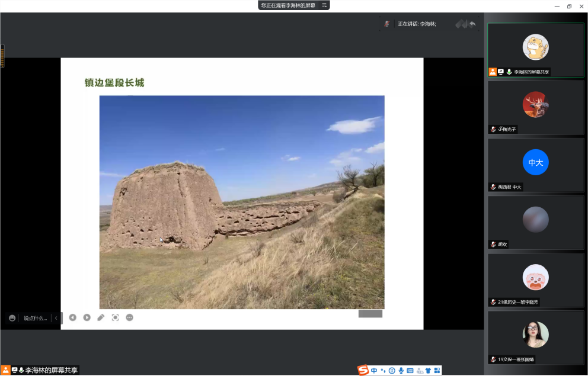Click the focus frame icon in slide controls
Viewport: 588px width, 376px height.
(x=115, y=317)
